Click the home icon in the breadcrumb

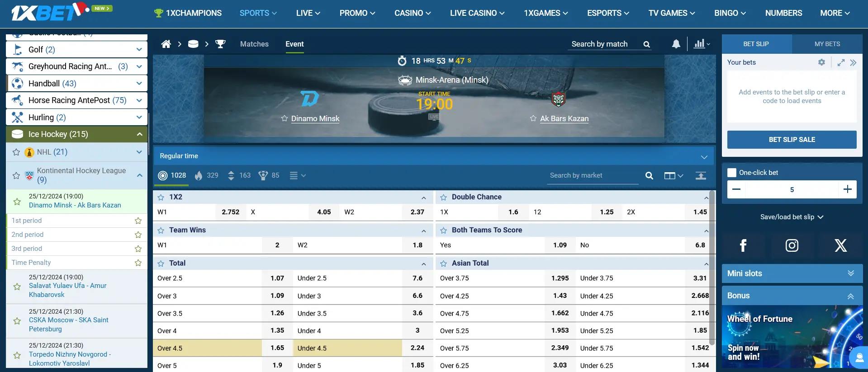166,44
